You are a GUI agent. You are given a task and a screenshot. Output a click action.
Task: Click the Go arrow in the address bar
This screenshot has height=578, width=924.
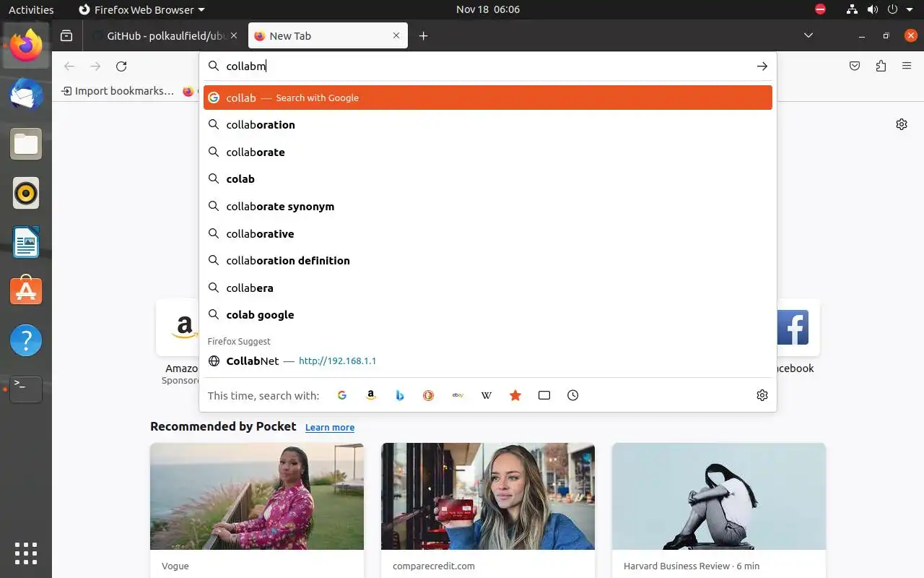coord(762,66)
